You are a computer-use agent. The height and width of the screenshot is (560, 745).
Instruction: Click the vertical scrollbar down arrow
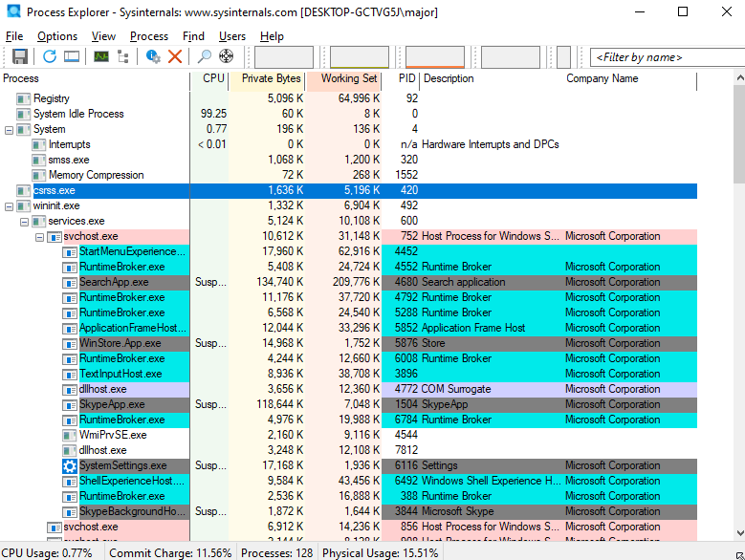(x=737, y=533)
